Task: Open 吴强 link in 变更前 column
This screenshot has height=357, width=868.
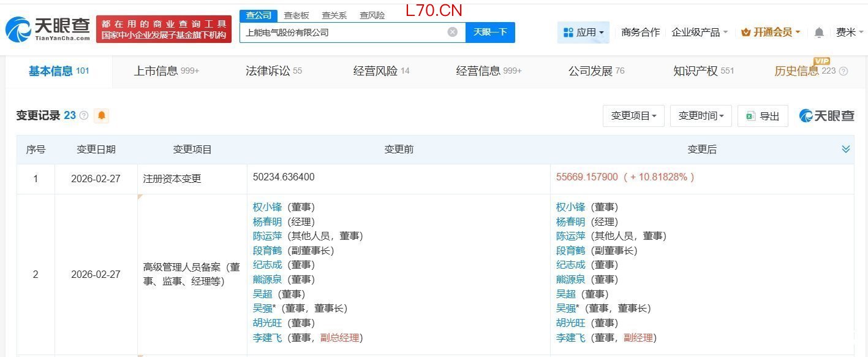Action: [262, 308]
